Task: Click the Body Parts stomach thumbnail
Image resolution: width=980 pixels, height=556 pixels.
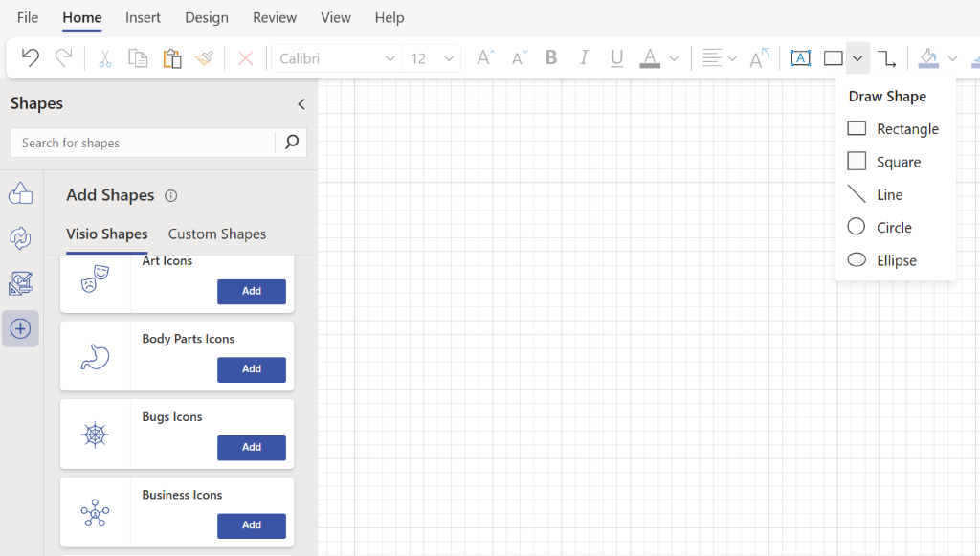Action: coord(95,357)
